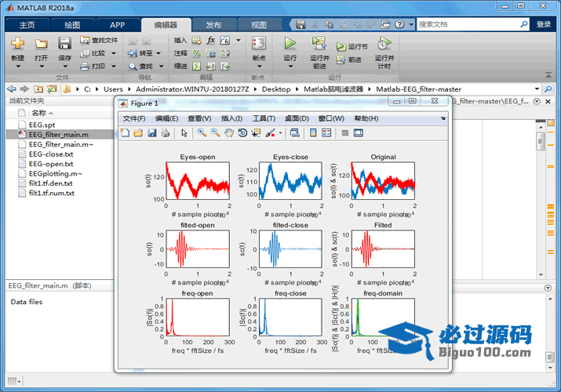The image size is (561, 392).
Task: Open the Run dropdown arrow
Action: click(x=290, y=67)
